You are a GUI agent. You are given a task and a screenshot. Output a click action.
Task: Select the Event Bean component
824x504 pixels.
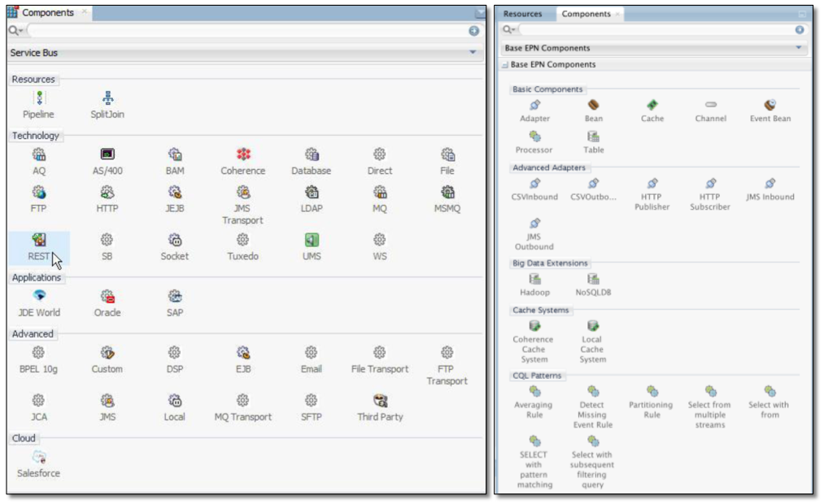[x=770, y=105]
